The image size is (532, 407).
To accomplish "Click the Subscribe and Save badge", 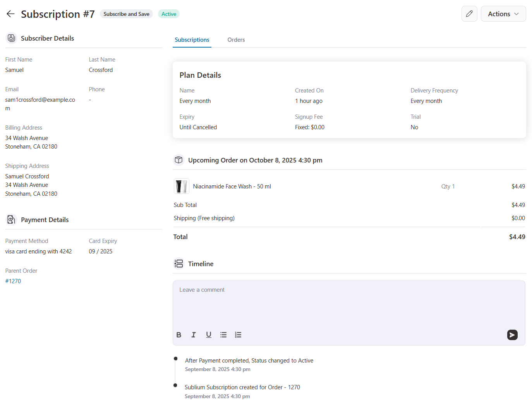I will [x=126, y=14].
